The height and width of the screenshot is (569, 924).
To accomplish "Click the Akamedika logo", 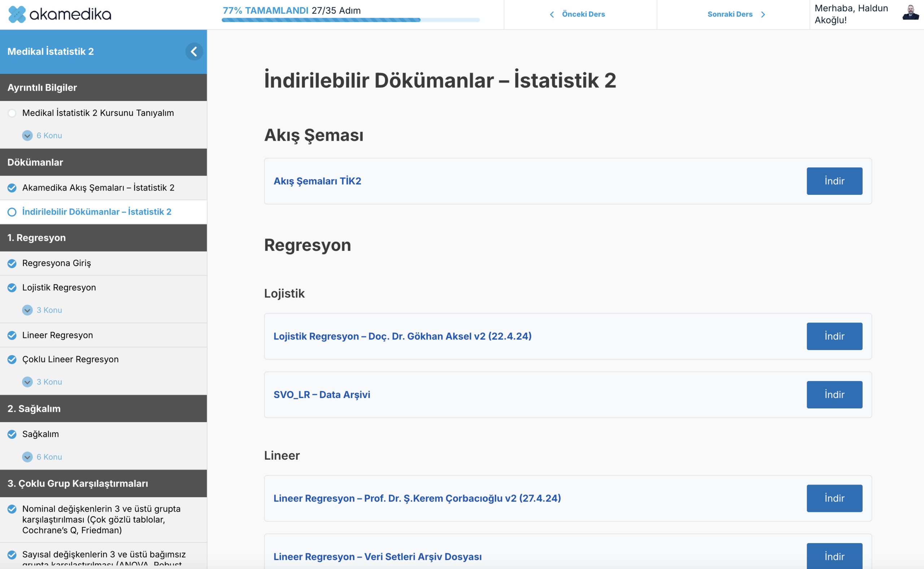I will [x=60, y=14].
